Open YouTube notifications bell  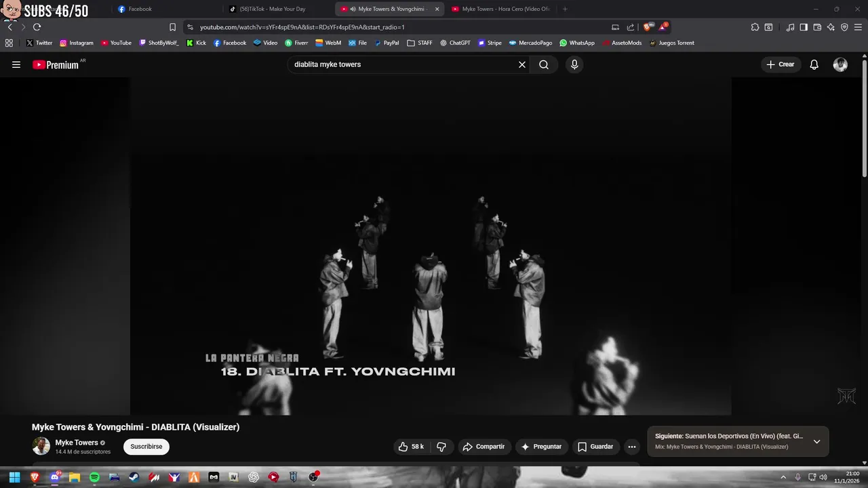(814, 64)
